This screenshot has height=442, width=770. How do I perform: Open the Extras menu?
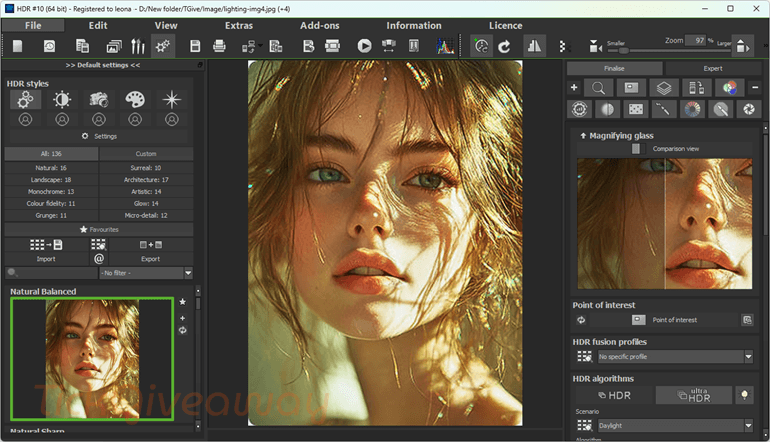(239, 26)
